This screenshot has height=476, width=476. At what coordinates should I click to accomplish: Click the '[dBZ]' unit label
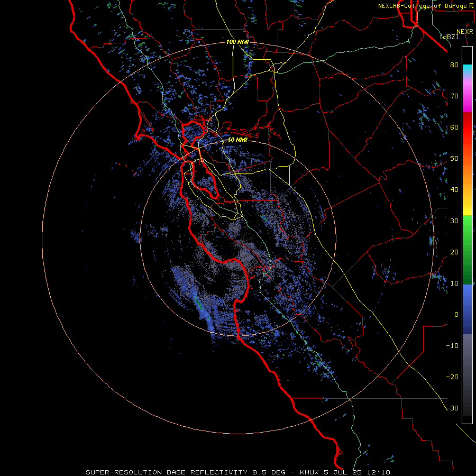tap(449, 37)
